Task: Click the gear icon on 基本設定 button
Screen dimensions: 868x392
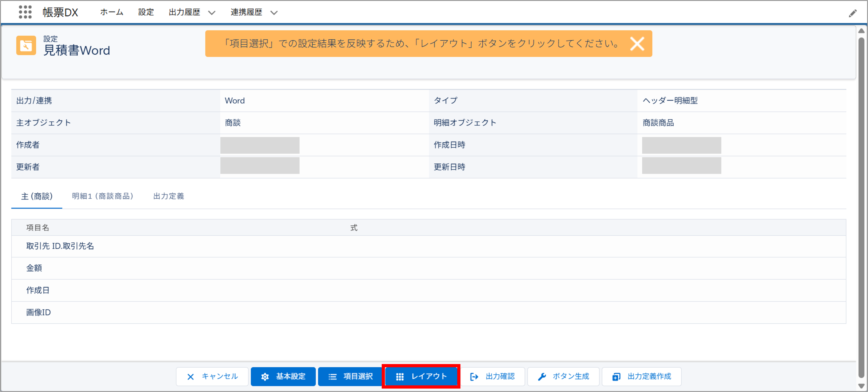Action: pyautogui.click(x=265, y=376)
